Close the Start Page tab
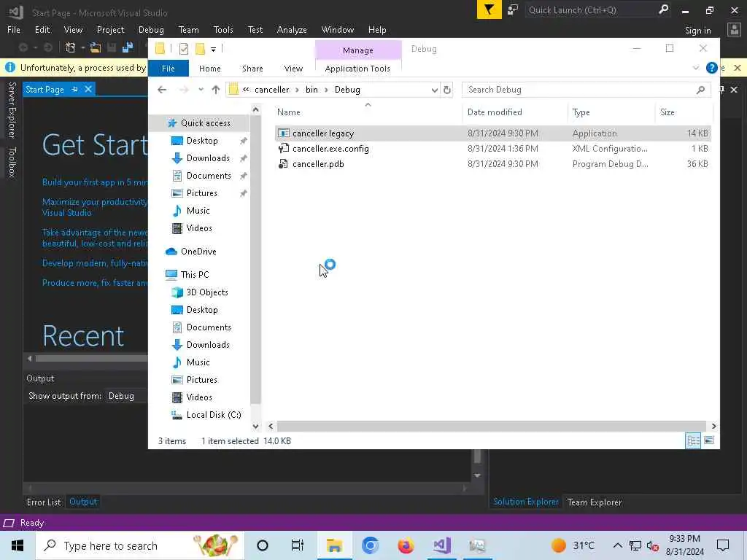The height and width of the screenshot is (560, 747). pyautogui.click(x=88, y=89)
